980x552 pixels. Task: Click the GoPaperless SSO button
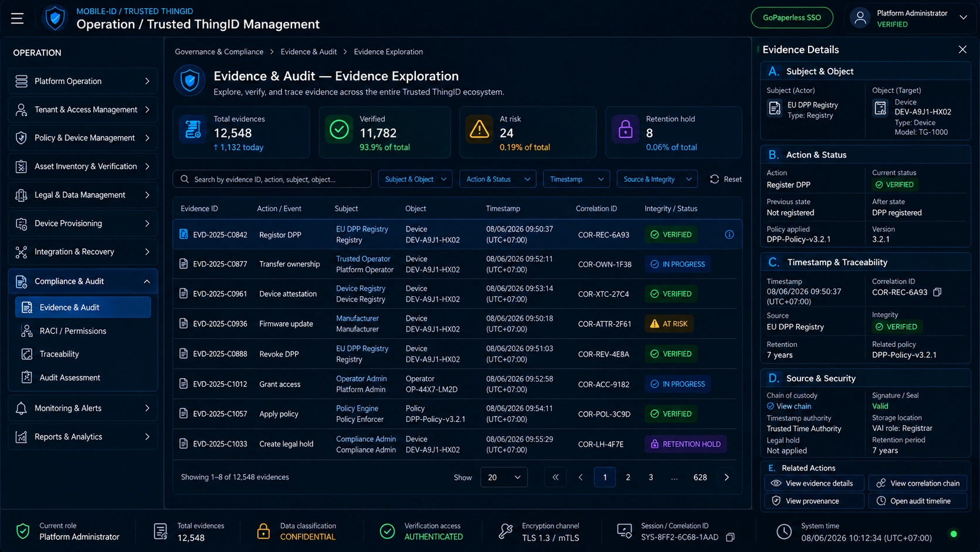click(x=792, y=18)
